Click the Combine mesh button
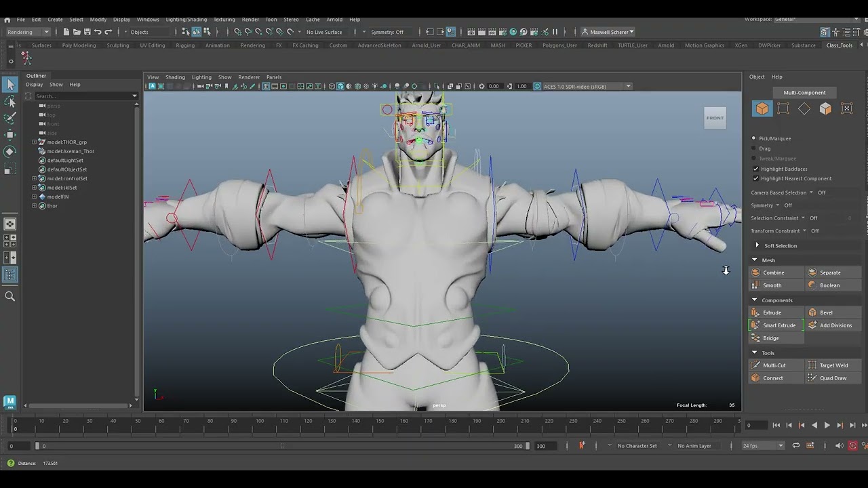 coord(773,272)
